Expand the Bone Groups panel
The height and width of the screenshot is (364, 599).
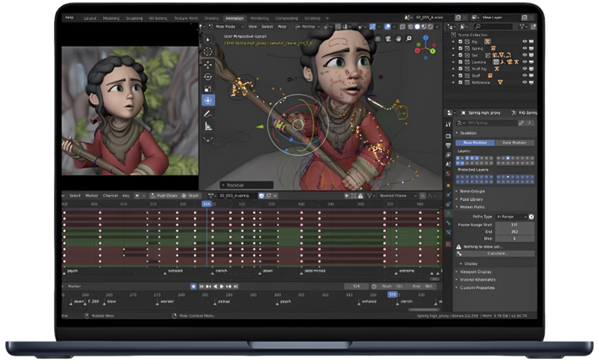[x=472, y=191]
